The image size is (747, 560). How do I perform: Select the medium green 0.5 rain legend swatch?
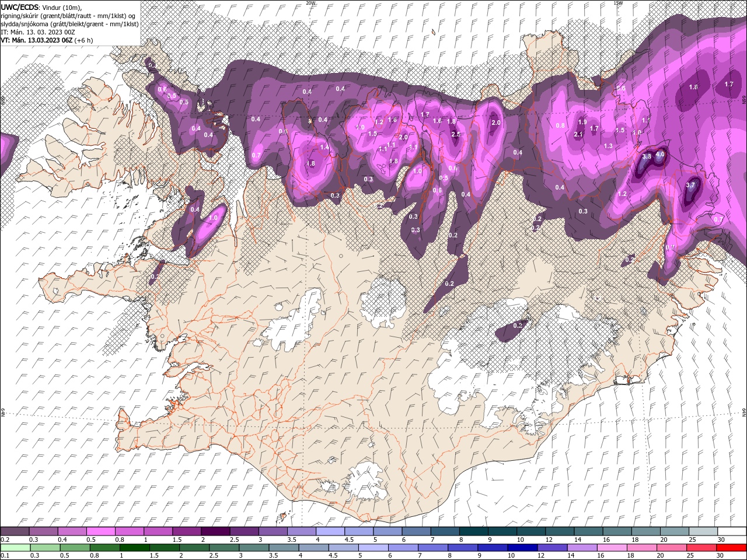pos(75,548)
